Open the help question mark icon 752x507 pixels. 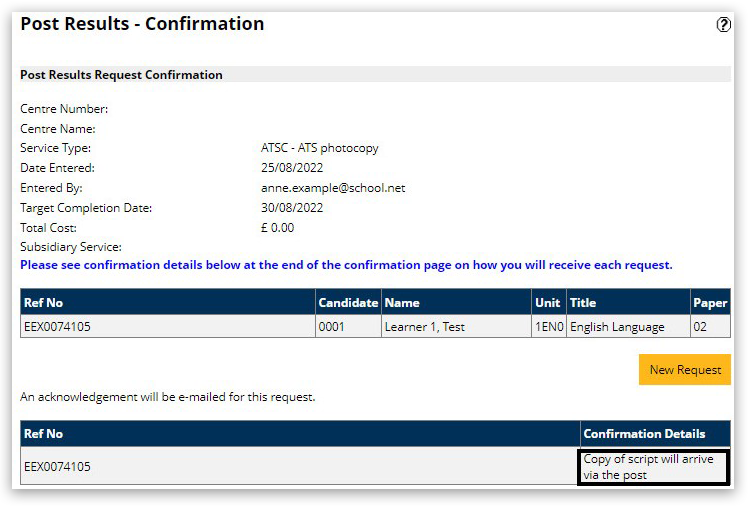click(x=723, y=26)
